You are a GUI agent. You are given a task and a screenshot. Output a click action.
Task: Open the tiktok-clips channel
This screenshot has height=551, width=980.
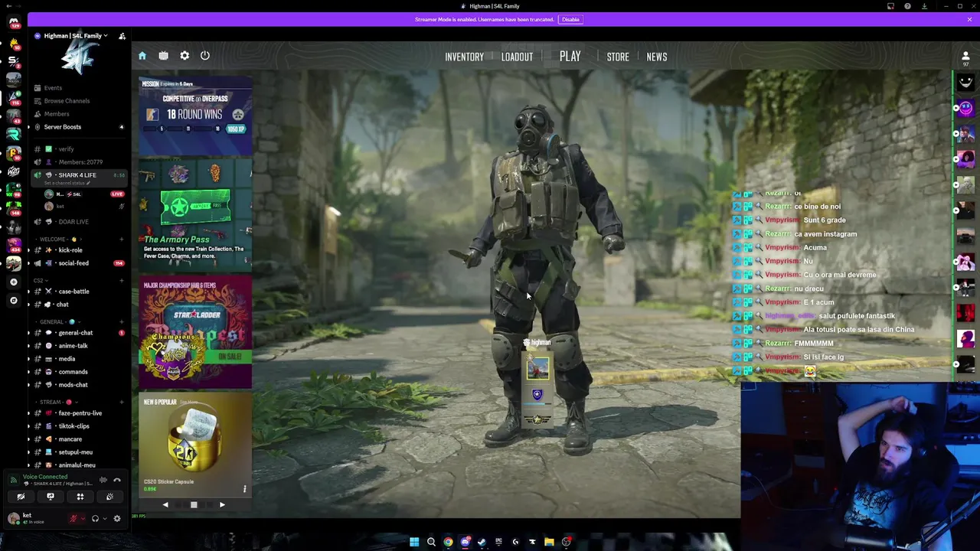(73, 426)
